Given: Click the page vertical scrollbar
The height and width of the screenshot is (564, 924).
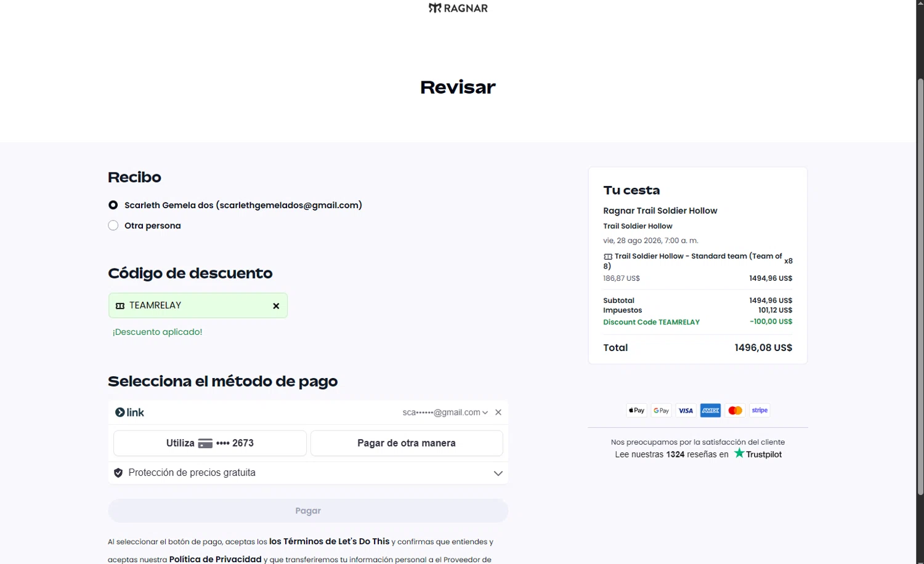Looking at the screenshot, I should [x=920, y=286].
